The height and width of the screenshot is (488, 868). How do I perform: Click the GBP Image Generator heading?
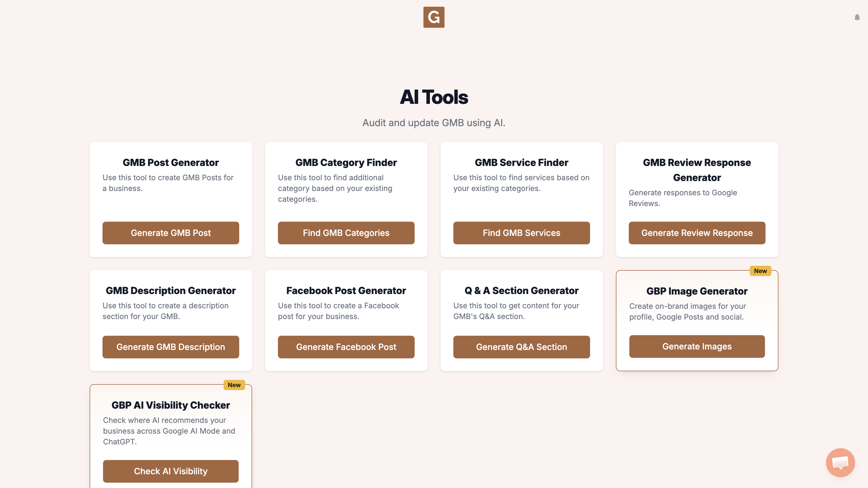pyautogui.click(x=697, y=291)
